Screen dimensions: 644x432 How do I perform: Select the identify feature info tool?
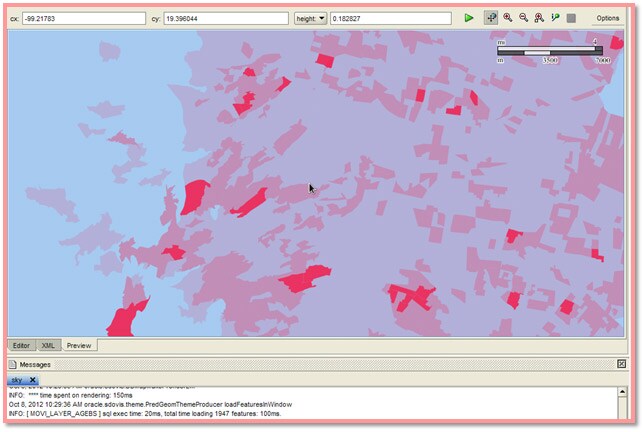(555, 18)
